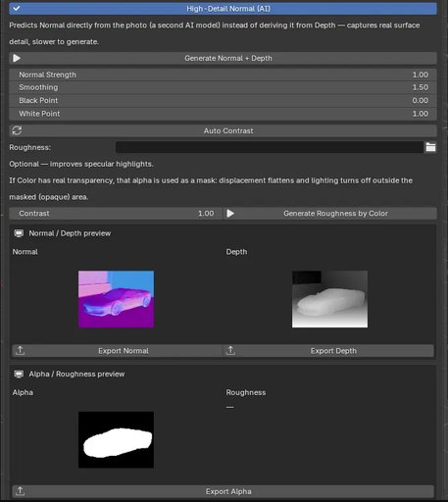
Task: Click the Export Alpha upload icon
Action: click(x=21, y=491)
